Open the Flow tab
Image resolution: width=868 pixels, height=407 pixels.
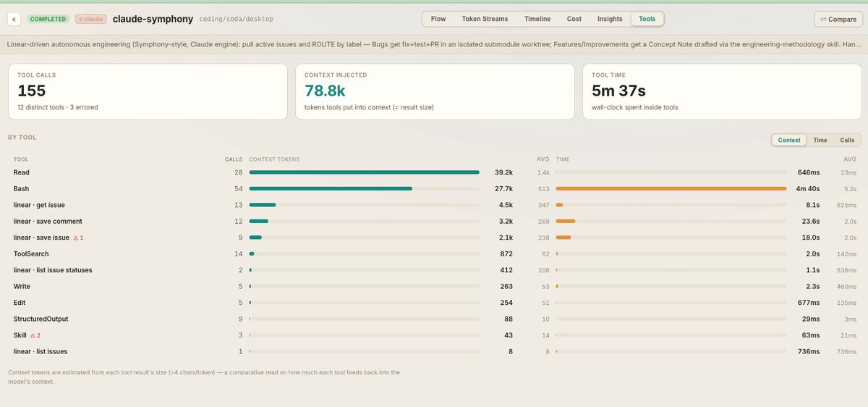pyautogui.click(x=438, y=19)
